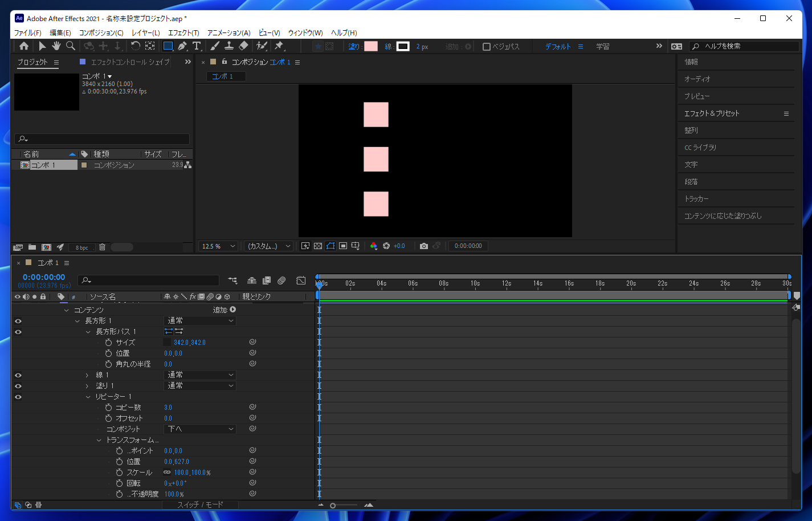Screen dimensions: 812x521
Task: Hide 長方形パス 1 with its eye toggle
Action: [18, 332]
